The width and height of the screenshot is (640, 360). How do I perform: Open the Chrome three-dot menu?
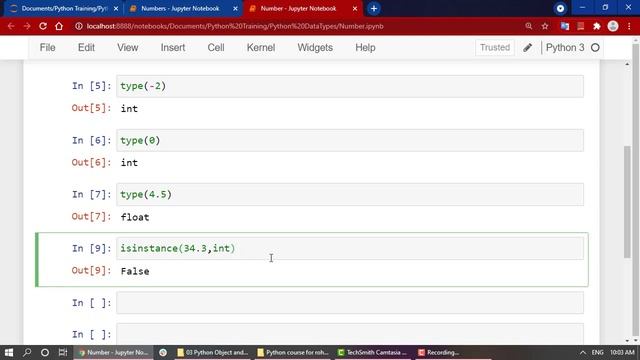629,26
